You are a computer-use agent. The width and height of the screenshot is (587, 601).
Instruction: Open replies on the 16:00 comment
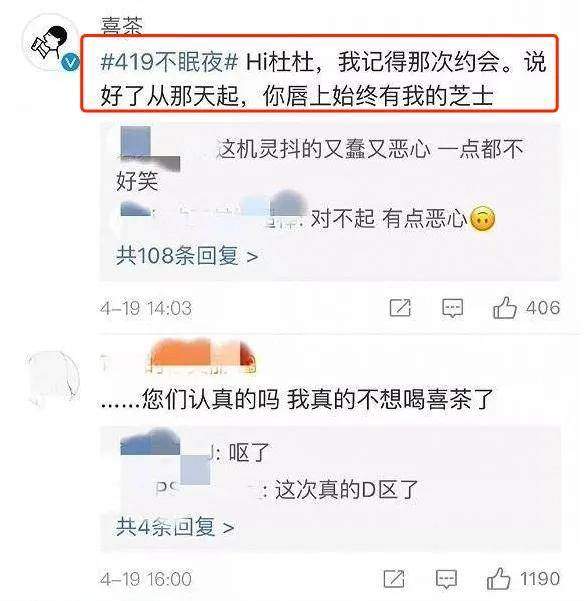[447, 579]
